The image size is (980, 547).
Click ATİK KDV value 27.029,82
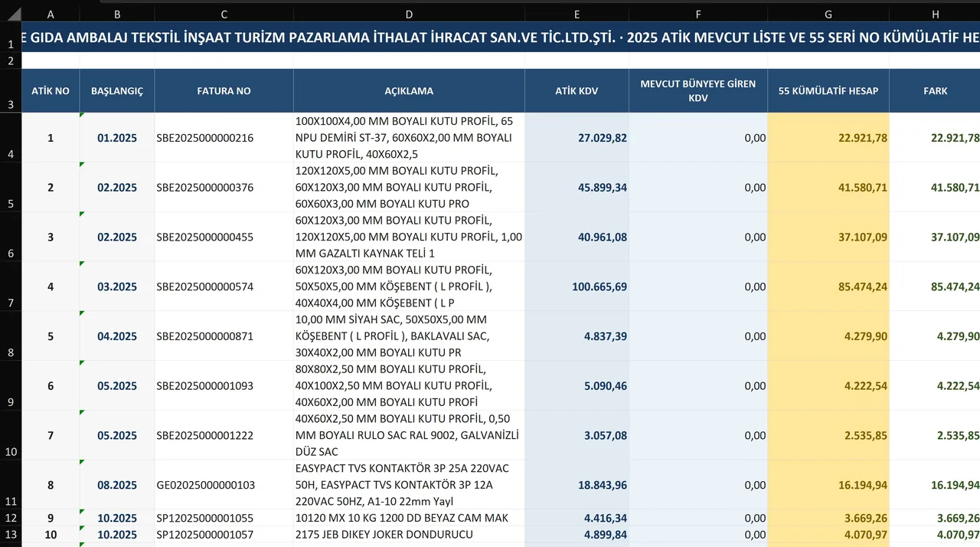(x=577, y=138)
